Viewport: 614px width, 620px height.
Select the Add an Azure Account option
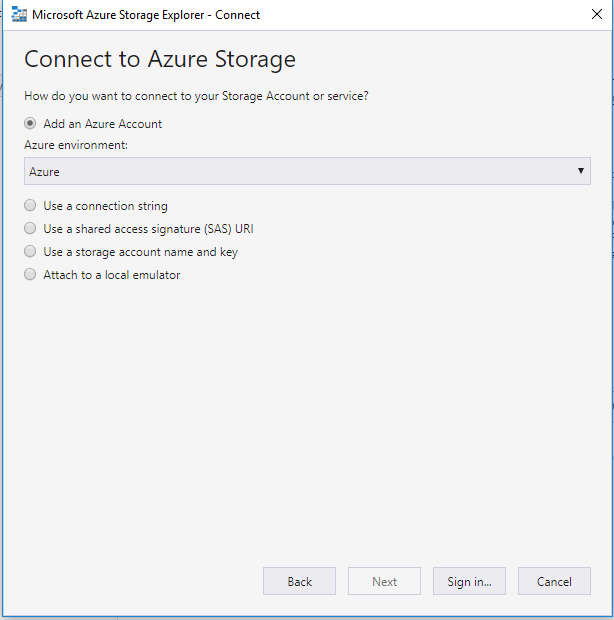click(x=30, y=123)
